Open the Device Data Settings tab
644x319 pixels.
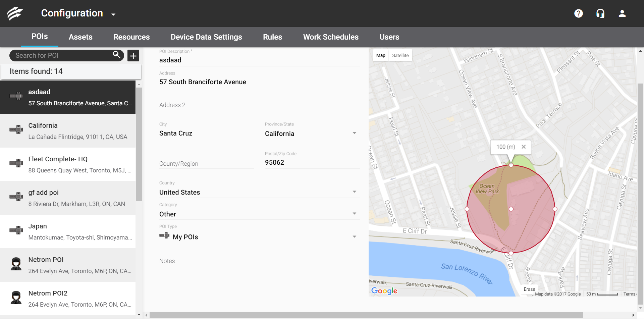206,37
